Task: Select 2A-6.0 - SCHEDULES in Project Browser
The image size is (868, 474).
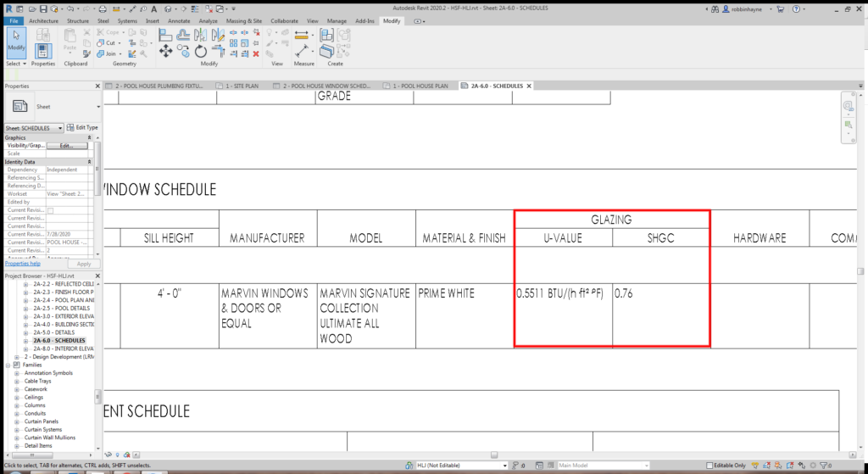Action: tap(59, 341)
